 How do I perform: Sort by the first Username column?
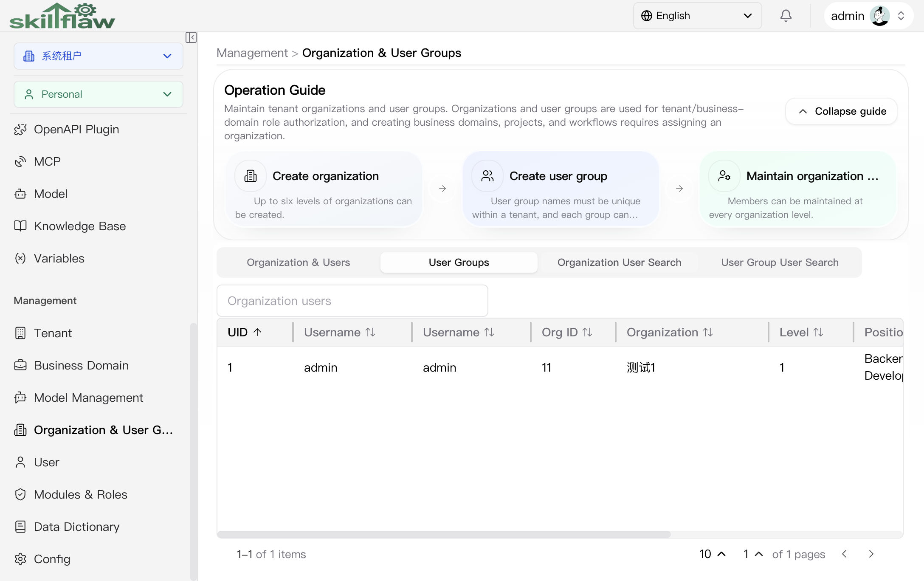[x=340, y=333]
